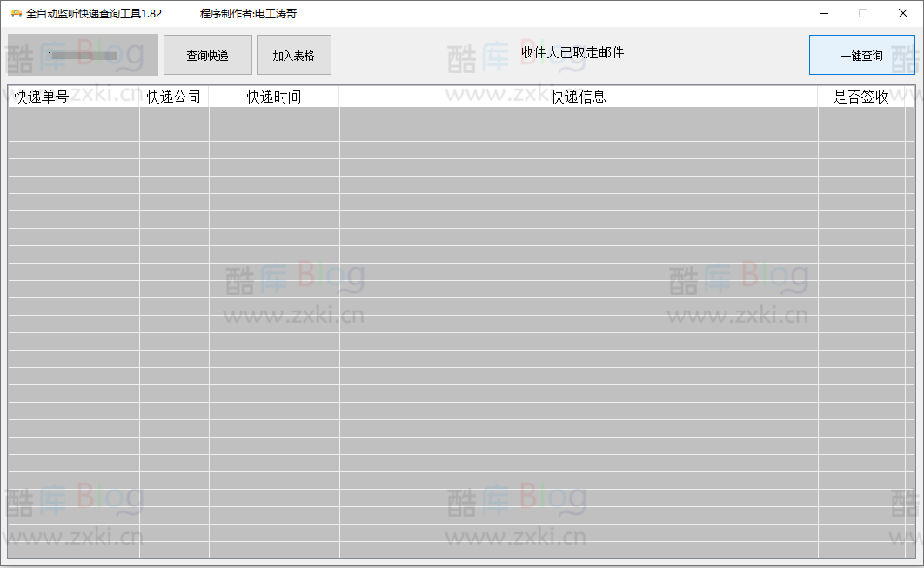Select the 快递公司 column header
This screenshot has width=924, height=568.
click(174, 96)
